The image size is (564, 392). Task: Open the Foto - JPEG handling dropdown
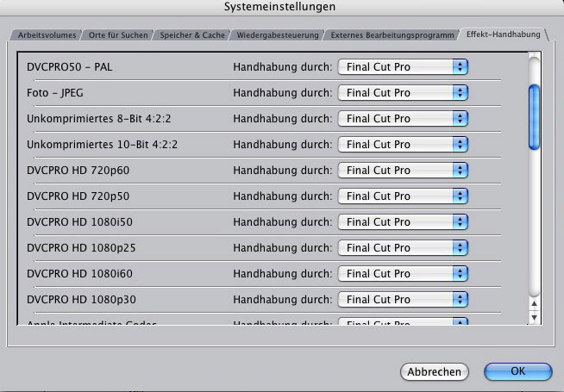(402, 92)
